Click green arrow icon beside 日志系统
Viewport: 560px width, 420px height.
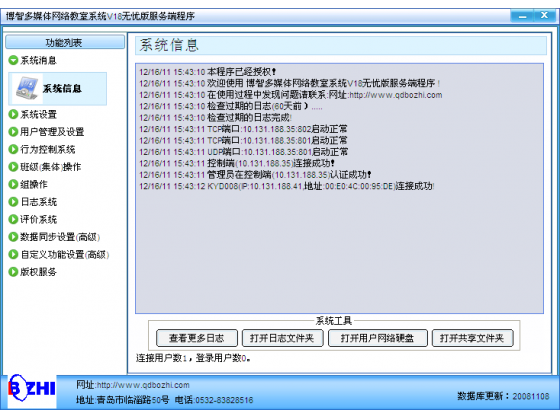(x=13, y=202)
